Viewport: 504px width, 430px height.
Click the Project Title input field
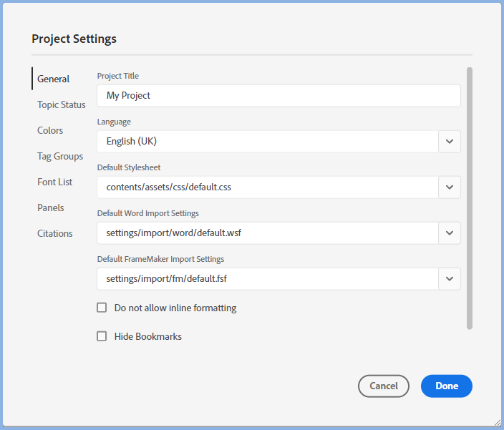click(x=278, y=95)
